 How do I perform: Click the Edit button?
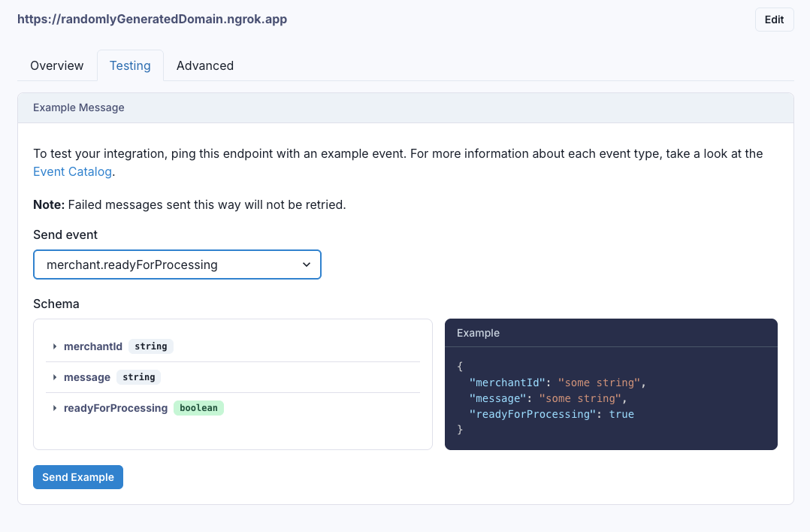774,19
